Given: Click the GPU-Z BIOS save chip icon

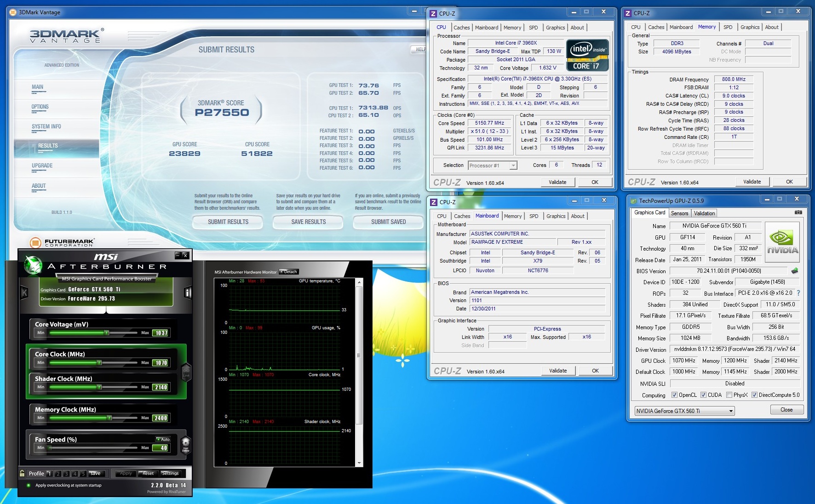Looking at the screenshot, I should [794, 271].
